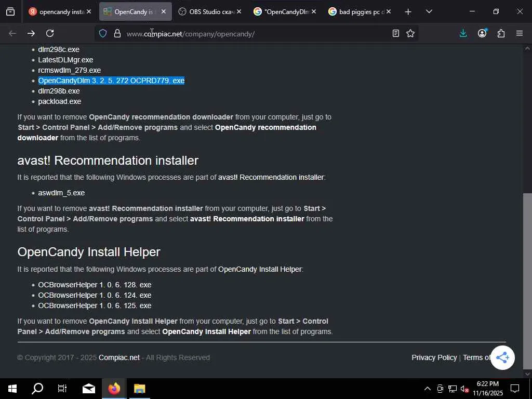
Task: Click the floating share button
Action: (502, 357)
